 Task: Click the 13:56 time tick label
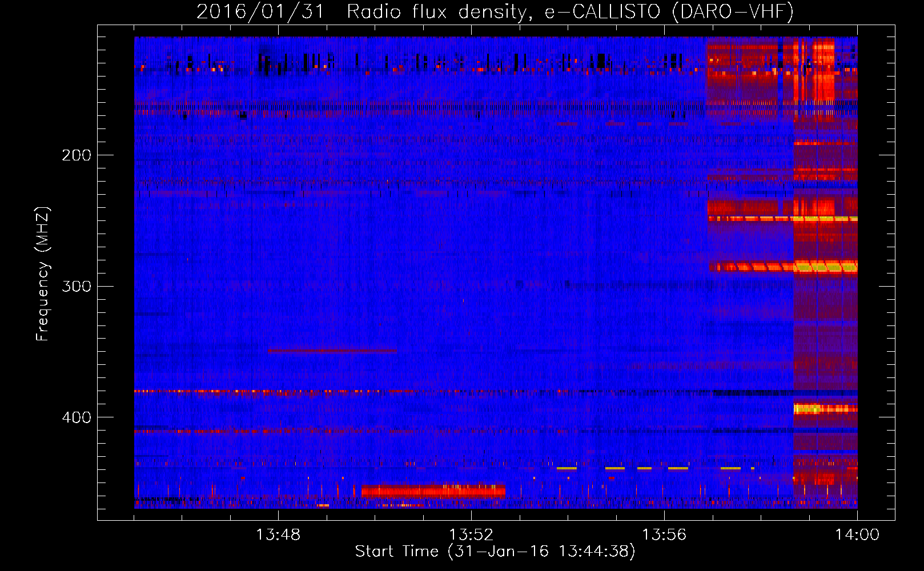664,535
